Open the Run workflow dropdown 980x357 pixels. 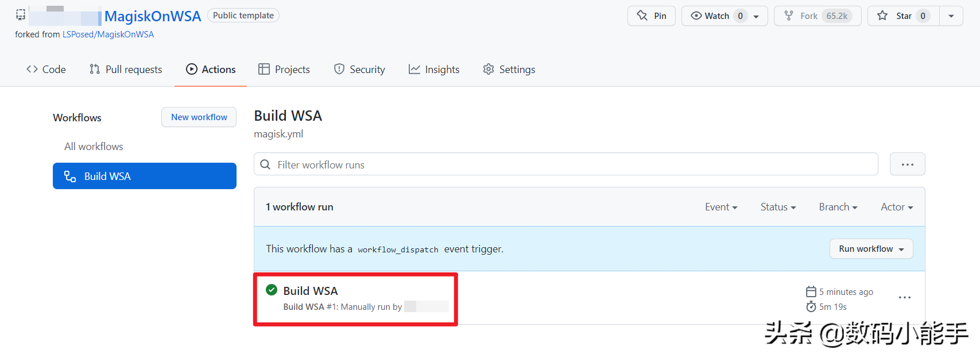tap(871, 249)
